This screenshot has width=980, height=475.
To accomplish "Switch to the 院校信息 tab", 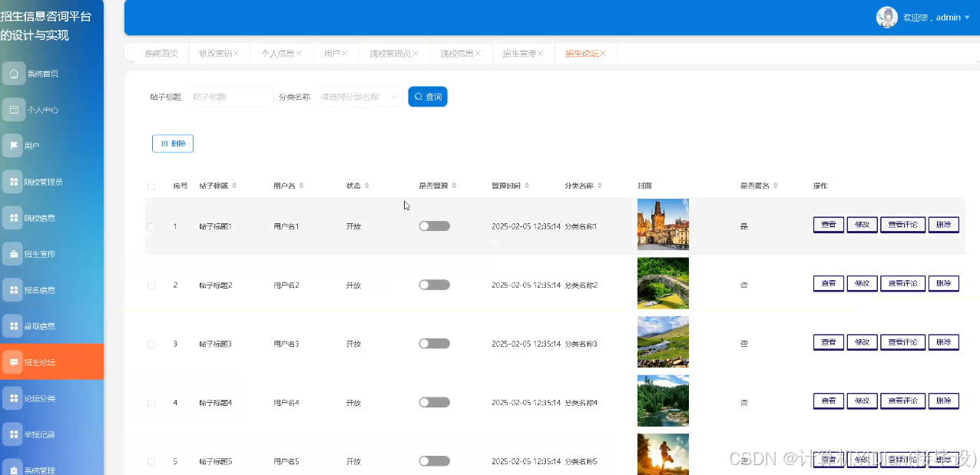I will (x=456, y=53).
